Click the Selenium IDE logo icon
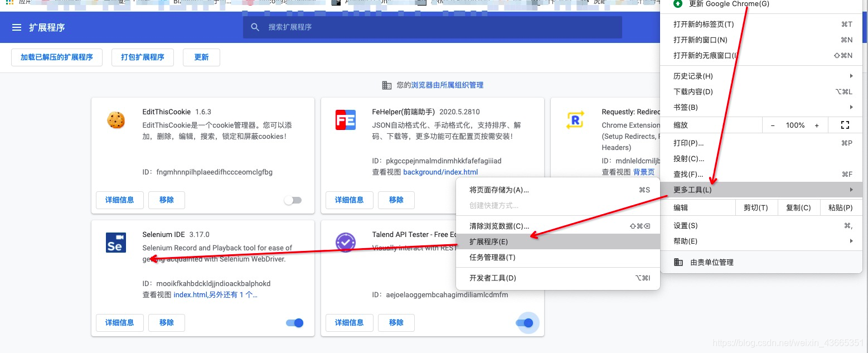Screen dimensions: 868x353 [x=116, y=243]
